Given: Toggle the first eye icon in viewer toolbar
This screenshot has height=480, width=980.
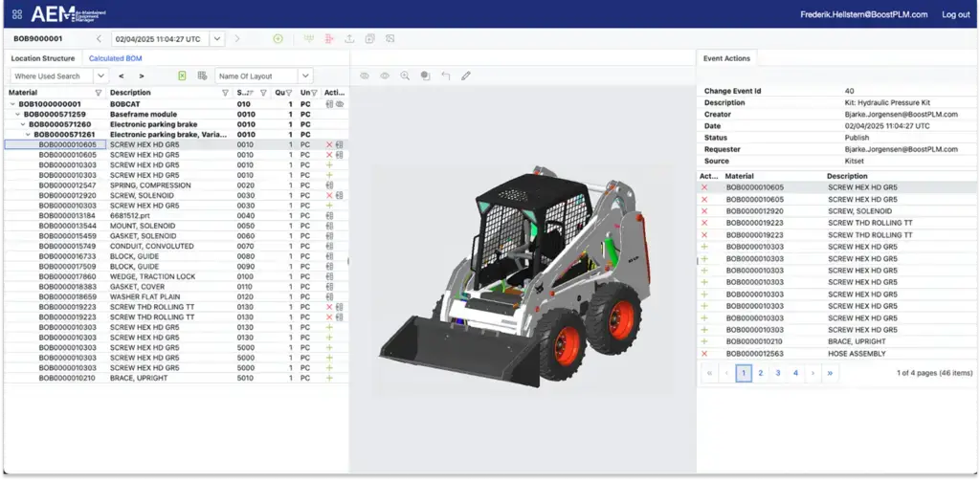Looking at the screenshot, I should click(x=365, y=76).
